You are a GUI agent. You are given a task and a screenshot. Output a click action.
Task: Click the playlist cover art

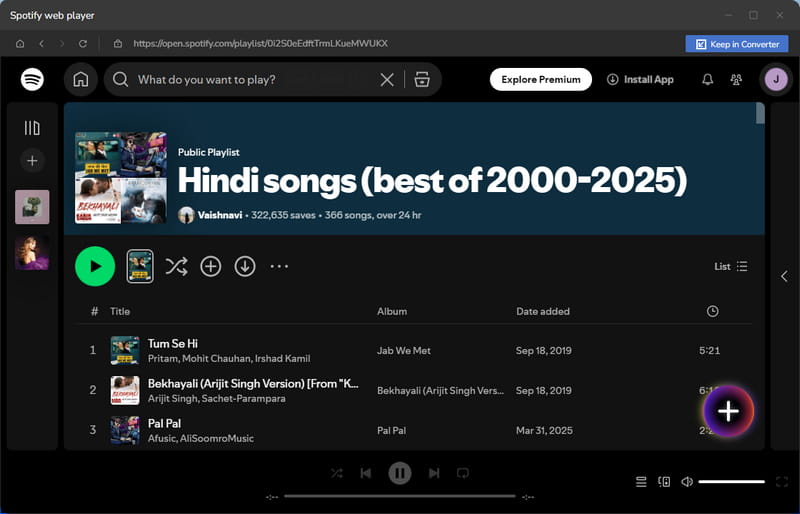(121, 178)
